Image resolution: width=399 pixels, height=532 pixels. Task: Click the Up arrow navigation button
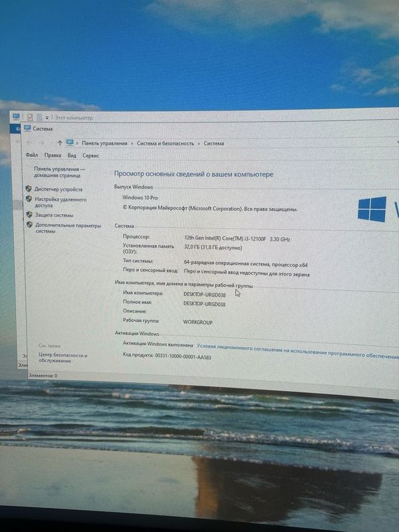click(x=60, y=142)
